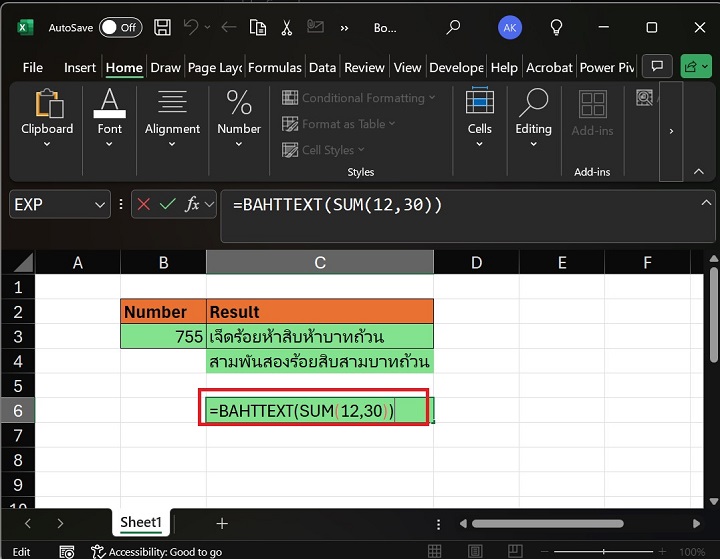Expand the Name Box dropdown
This screenshot has width=720, height=559.
tap(99, 204)
